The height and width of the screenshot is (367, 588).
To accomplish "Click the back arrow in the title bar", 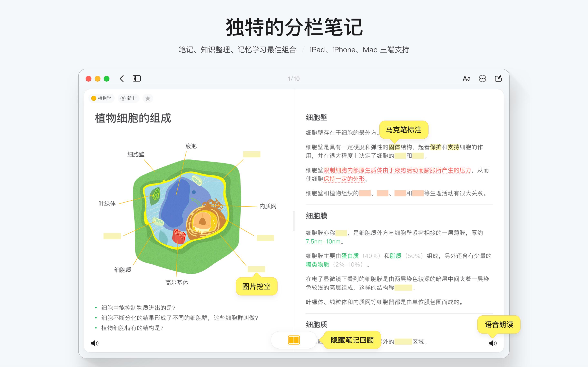I will (x=122, y=79).
